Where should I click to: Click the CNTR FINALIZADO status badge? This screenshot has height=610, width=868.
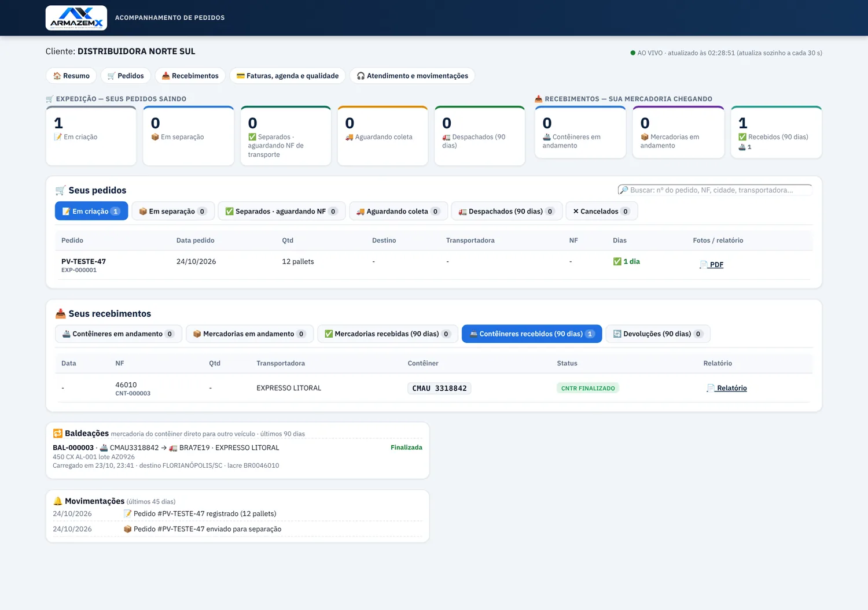coord(588,388)
